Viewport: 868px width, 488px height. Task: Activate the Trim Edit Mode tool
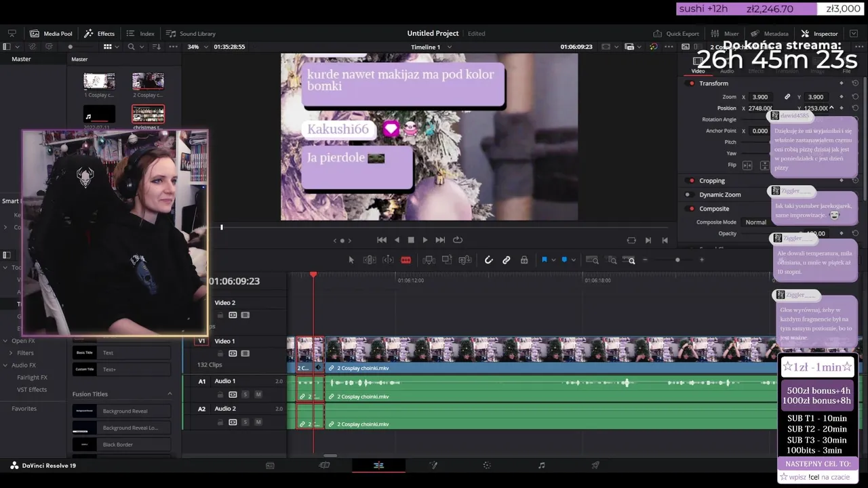point(370,260)
